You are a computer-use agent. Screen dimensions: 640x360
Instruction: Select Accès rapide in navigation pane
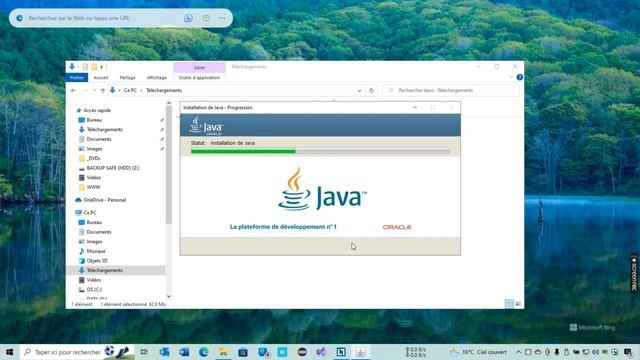pyautogui.click(x=97, y=110)
